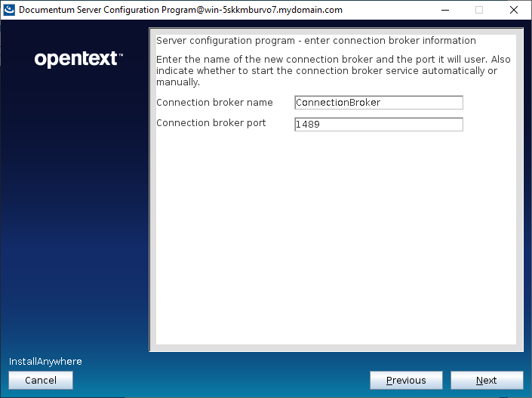This screenshot has width=532, height=398.
Task: Click the window title text
Action: point(180,10)
